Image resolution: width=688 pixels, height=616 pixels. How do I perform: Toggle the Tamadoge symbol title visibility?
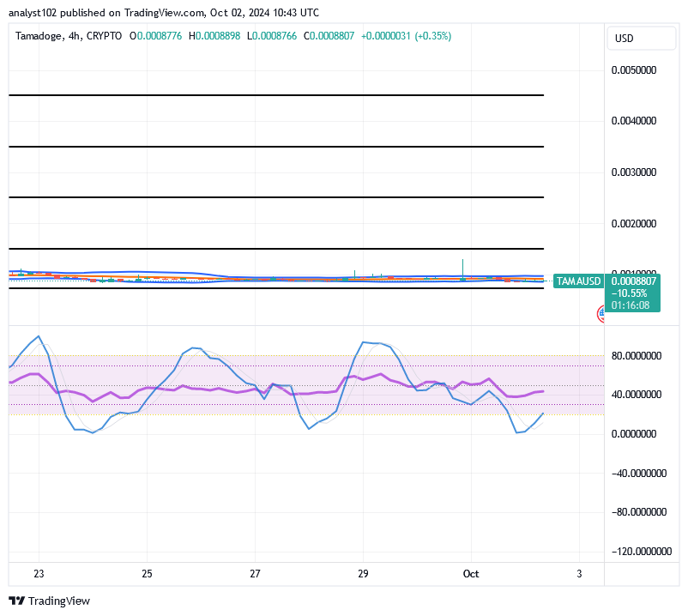click(40, 37)
